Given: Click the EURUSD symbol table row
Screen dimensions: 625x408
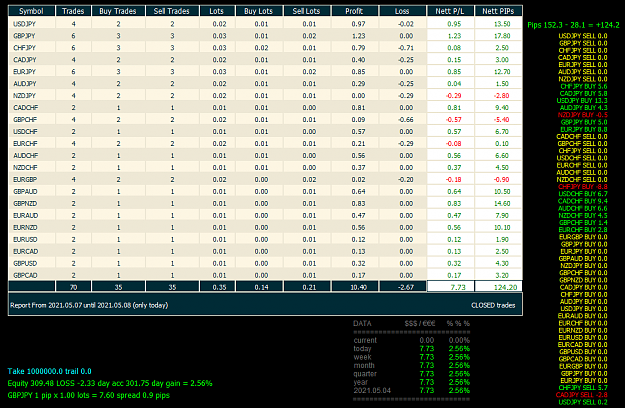Looking at the screenshot, I should tap(265, 239).
